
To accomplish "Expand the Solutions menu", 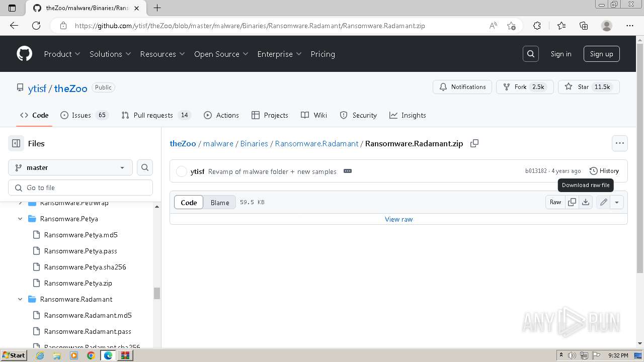I will coord(110,54).
